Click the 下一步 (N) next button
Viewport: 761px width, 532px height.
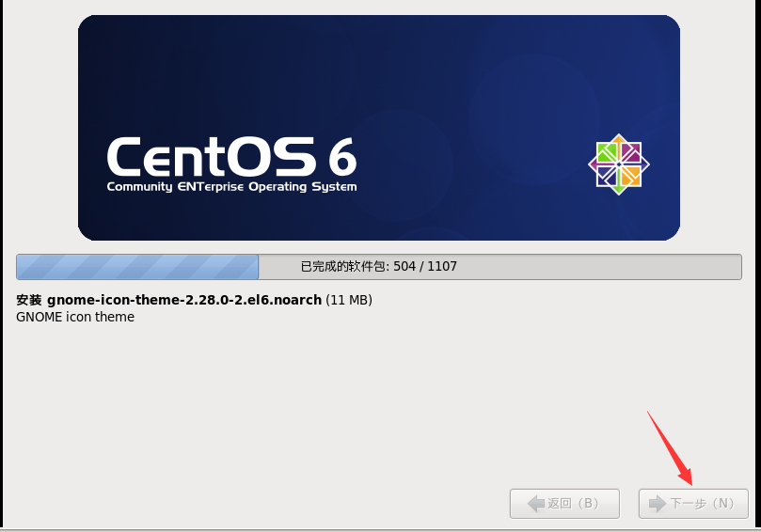pyautogui.click(x=693, y=504)
